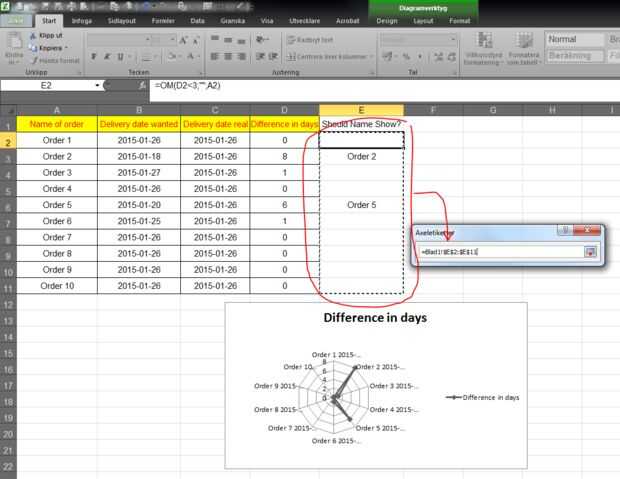Open the font size dropdown
The width and height of the screenshot is (620, 479).
point(173,40)
